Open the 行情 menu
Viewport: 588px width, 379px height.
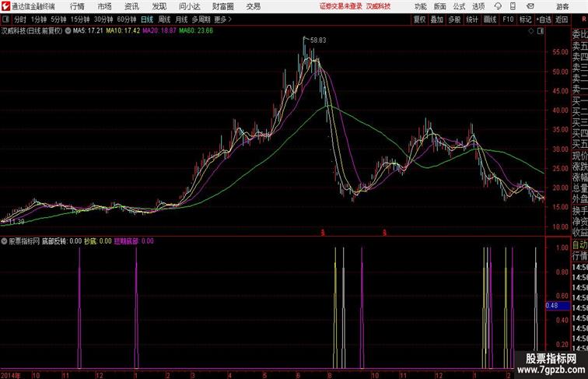pos(77,6)
